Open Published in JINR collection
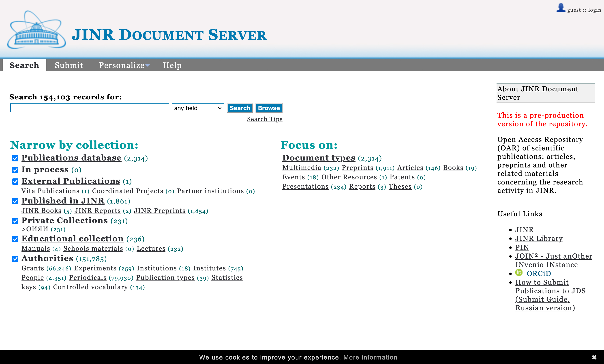 click(63, 201)
